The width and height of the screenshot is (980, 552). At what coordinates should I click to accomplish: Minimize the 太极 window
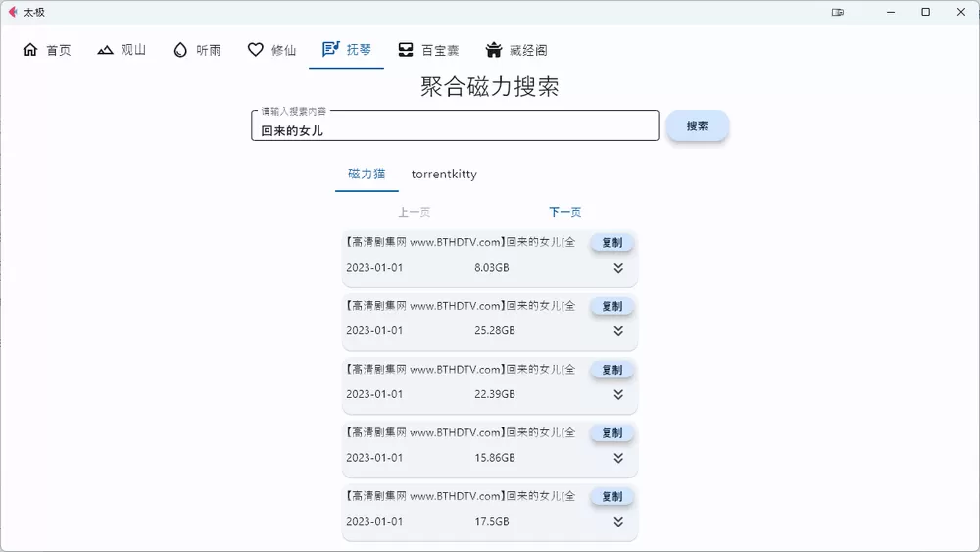click(891, 12)
